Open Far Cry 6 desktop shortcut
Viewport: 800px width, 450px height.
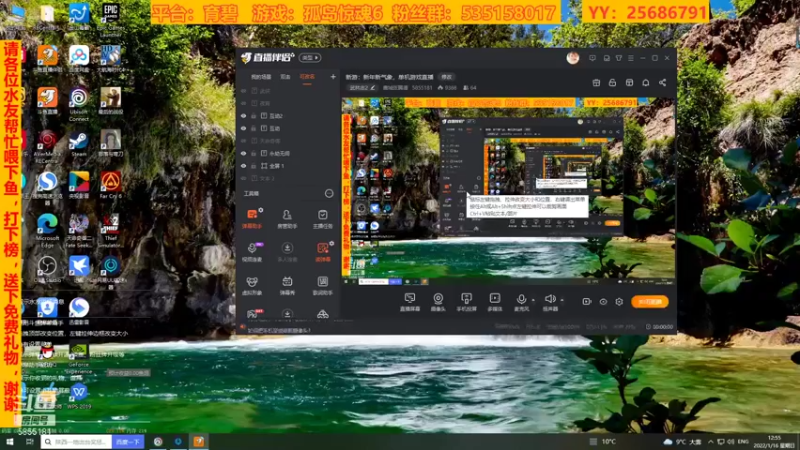point(110,185)
